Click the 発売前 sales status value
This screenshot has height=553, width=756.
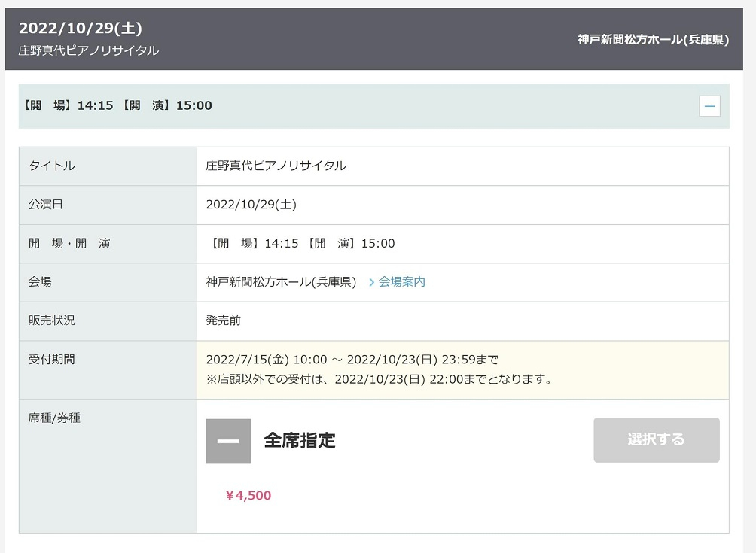tap(224, 321)
